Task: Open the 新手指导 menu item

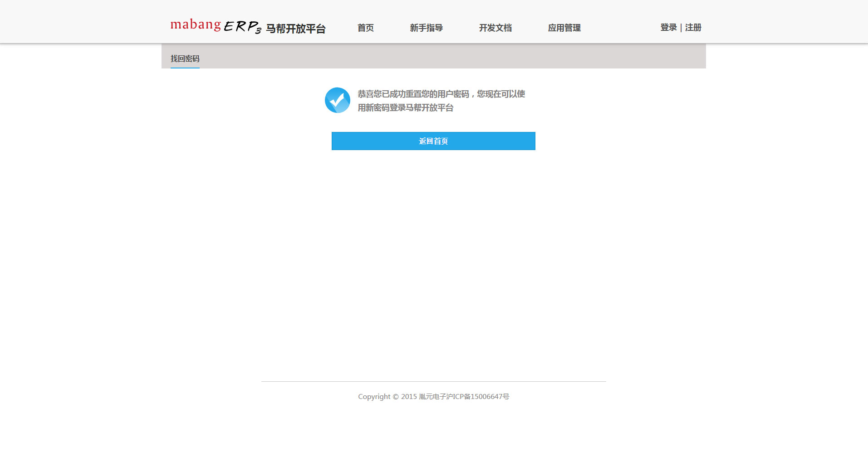Action: pos(426,28)
